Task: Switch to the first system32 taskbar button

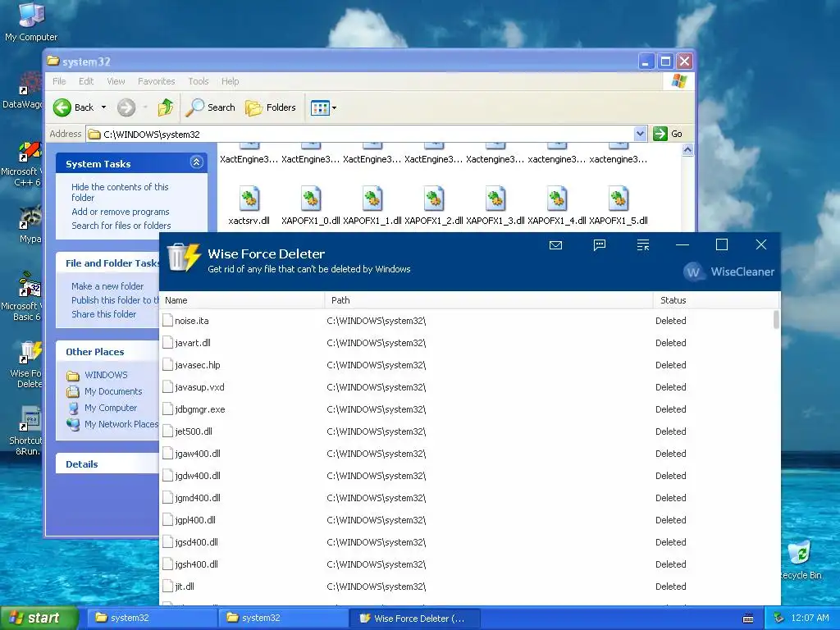Action: 150,618
